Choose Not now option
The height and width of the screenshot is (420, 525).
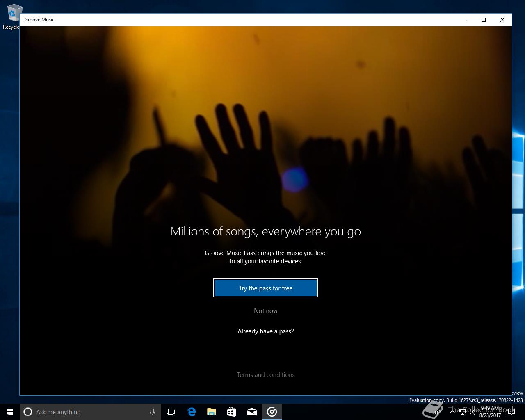(266, 311)
